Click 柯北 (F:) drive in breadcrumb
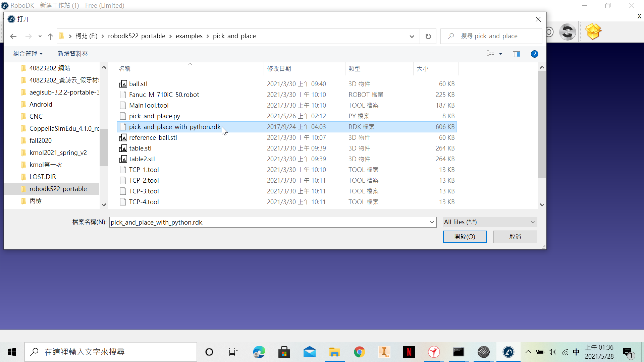Viewport: 644px width, 362px height. pyautogui.click(x=86, y=36)
